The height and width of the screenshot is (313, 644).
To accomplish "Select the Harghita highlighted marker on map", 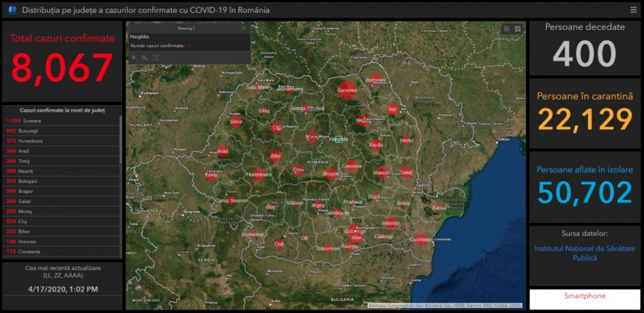I will (x=339, y=139).
